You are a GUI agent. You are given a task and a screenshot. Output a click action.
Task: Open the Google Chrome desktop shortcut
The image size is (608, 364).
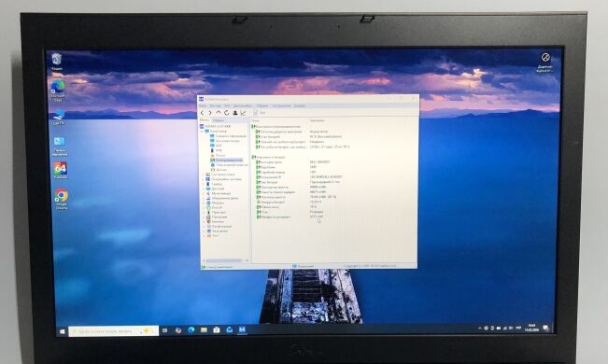click(62, 199)
